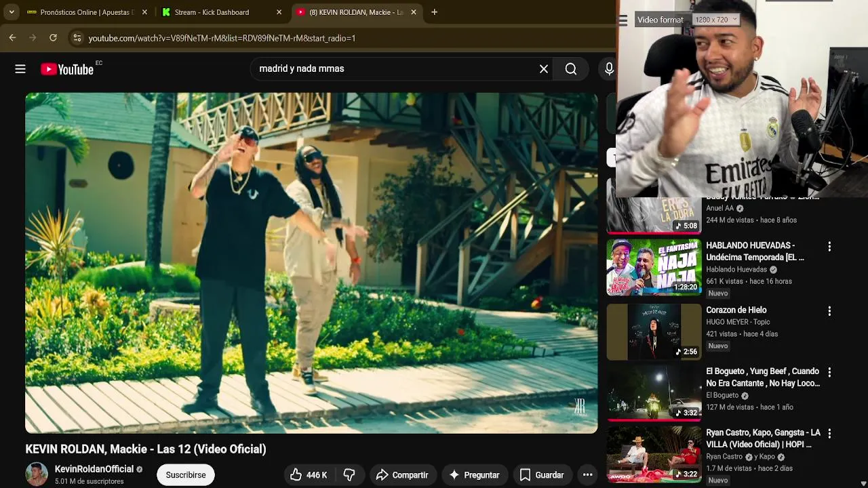Open options menu for El Bogueto video
This screenshot has height=488, width=868.
[x=829, y=372]
